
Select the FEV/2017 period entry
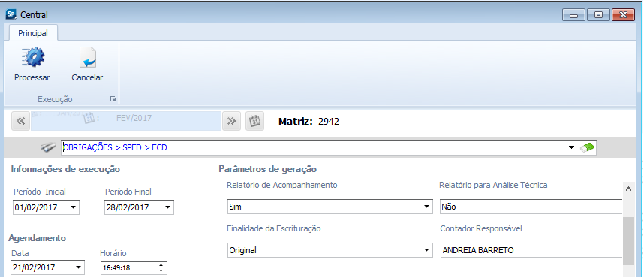point(134,119)
